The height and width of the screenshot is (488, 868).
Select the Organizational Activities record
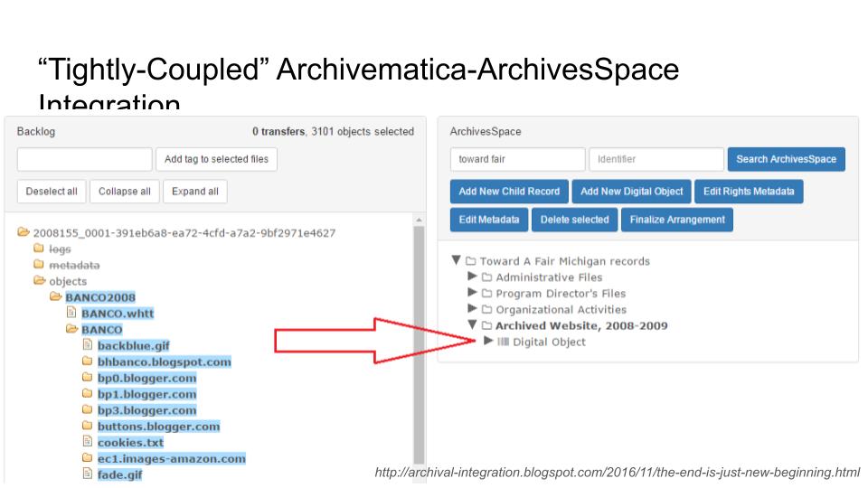tap(561, 310)
